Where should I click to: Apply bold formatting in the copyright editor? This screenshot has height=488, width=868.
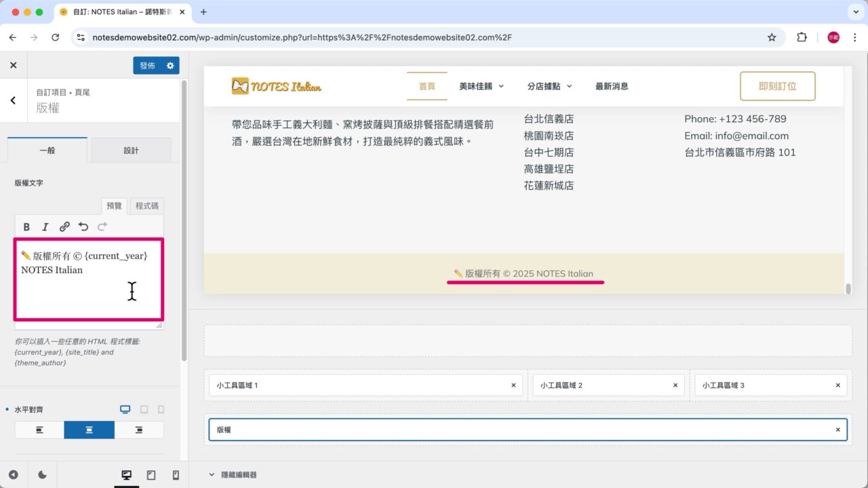coord(26,226)
